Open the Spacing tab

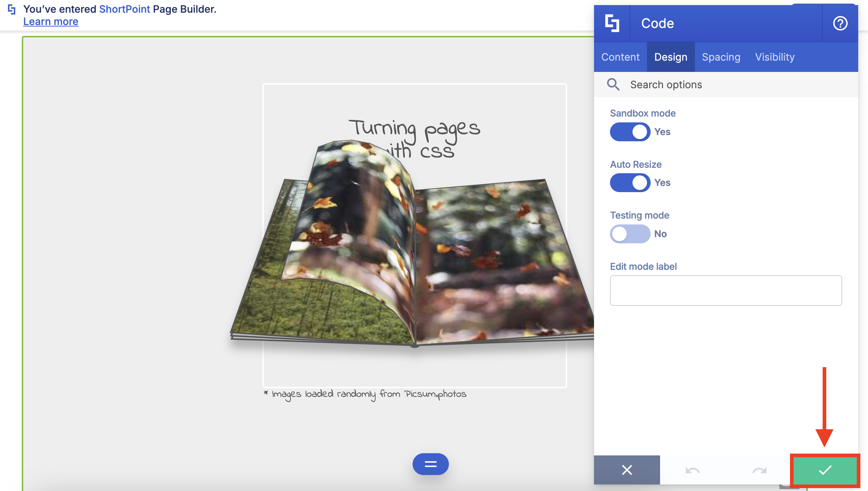point(721,57)
